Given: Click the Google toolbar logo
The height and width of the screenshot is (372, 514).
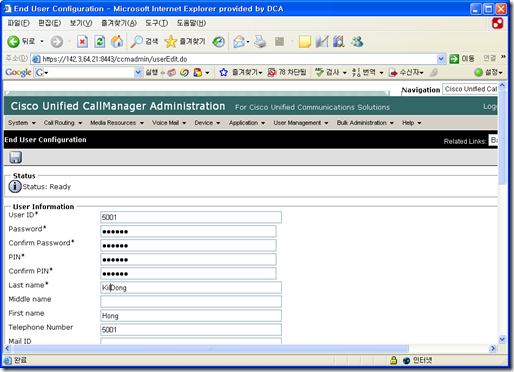Looking at the screenshot, I should click(18, 72).
